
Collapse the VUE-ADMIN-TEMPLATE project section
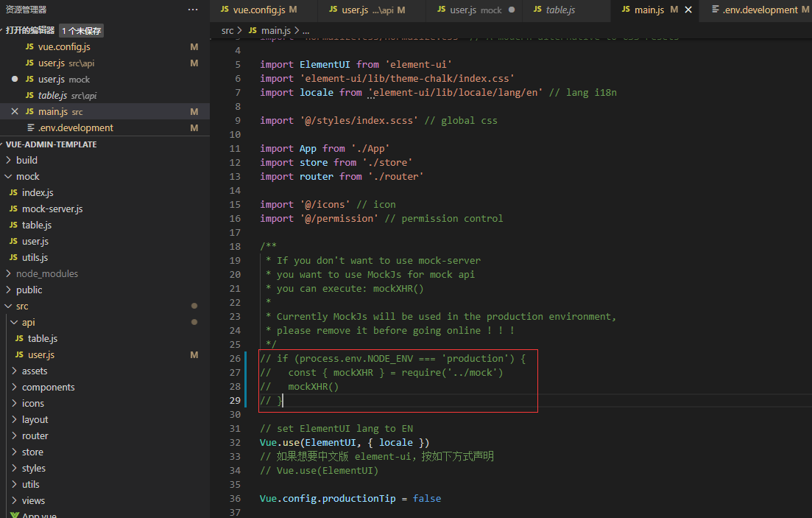pos(51,144)
